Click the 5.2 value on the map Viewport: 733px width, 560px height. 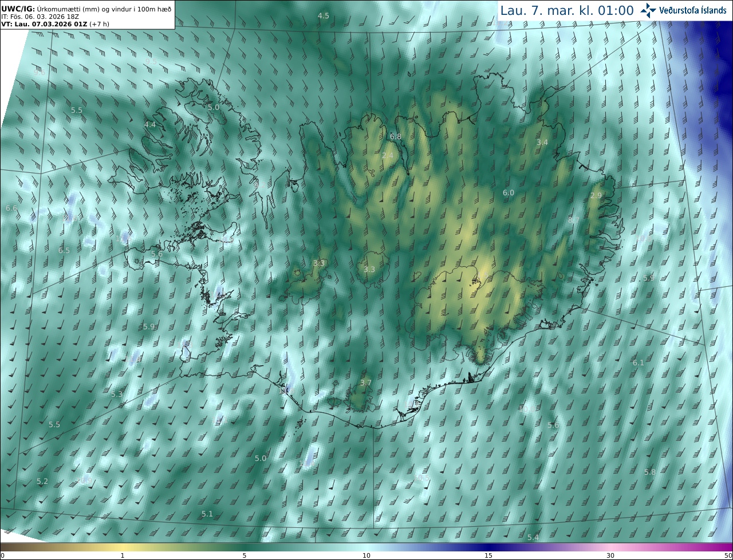coord(42,481)
